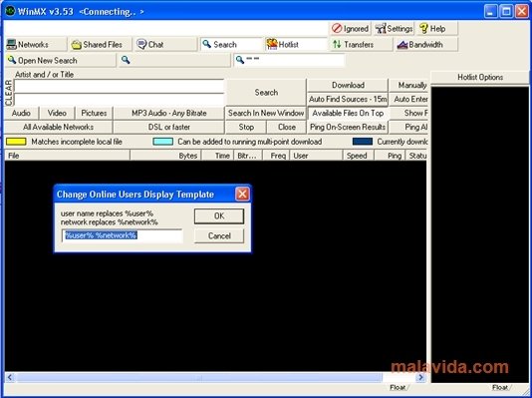Click the vertical CLEAR button
The height and width of the screenshot is (398, 532).
coord(9,93)
